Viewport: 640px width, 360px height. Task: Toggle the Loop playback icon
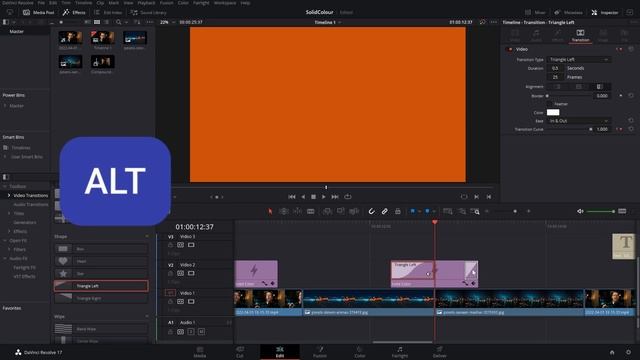click(x=348, y=197)
